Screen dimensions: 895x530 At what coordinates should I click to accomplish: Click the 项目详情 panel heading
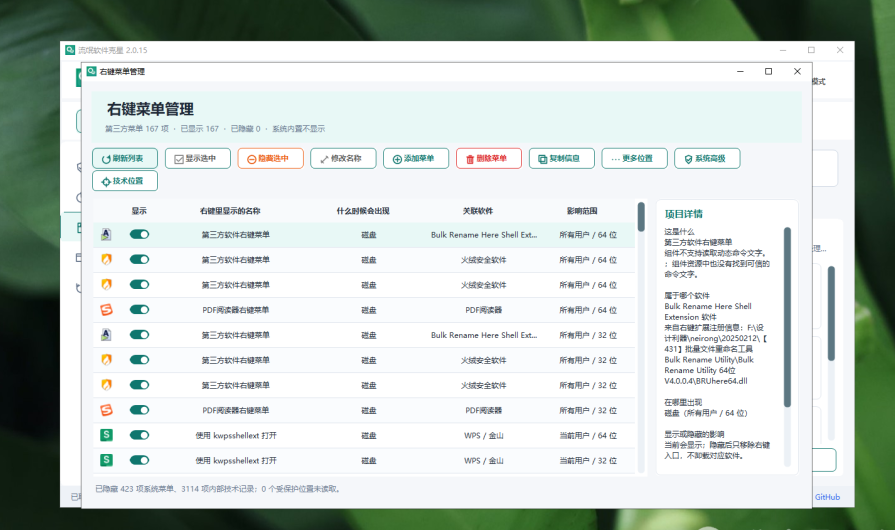pyautogui.click(x=684, y=214)
